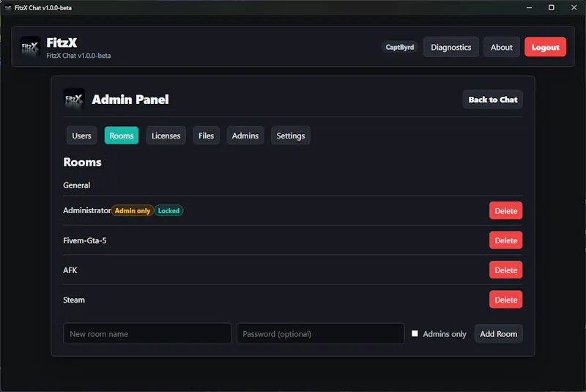The image size is (586, 392).
Task: Toggle the Admins only checkbox
Action: [x=415, y=333]
